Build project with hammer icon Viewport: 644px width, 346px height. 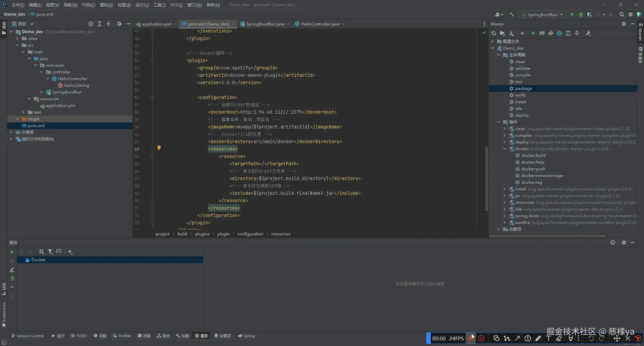click(512, 14)
